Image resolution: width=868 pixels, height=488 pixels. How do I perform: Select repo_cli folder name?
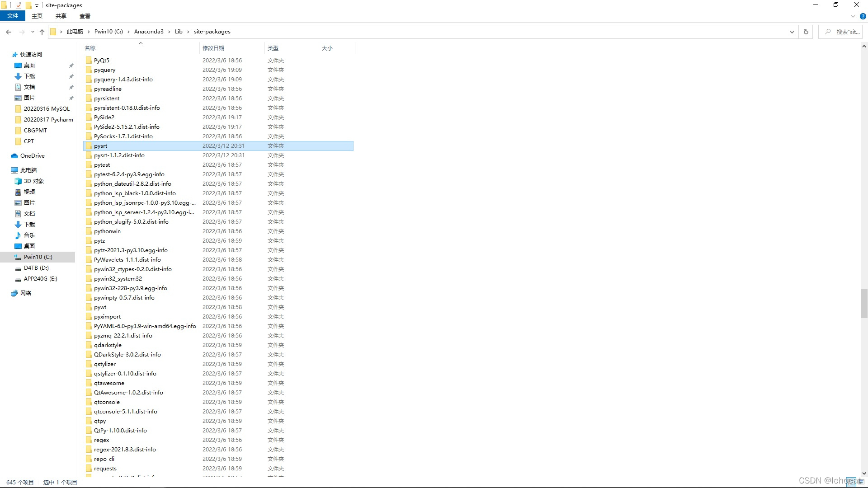pyautogui.click(x=104, y=459)
